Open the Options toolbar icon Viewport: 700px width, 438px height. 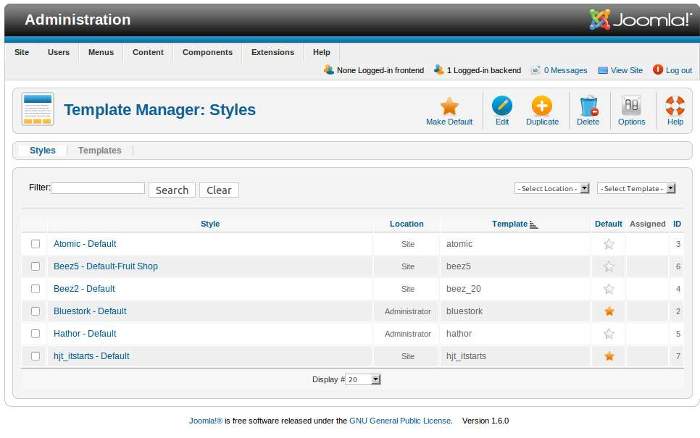pos(631,105)
